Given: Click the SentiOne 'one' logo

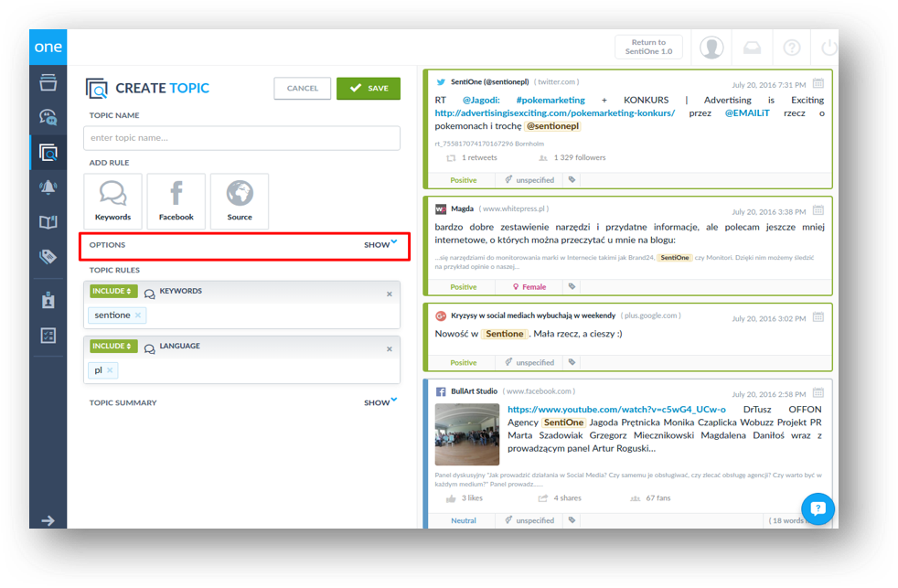Looking at the screenshot, I should pyautogui.click(x=48, y=47).
